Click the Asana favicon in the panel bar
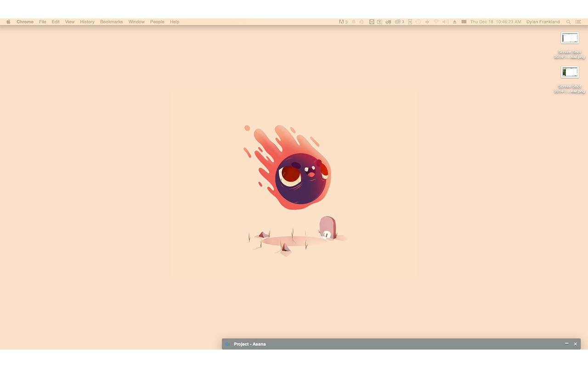The image size is (588, 368). 227,344
